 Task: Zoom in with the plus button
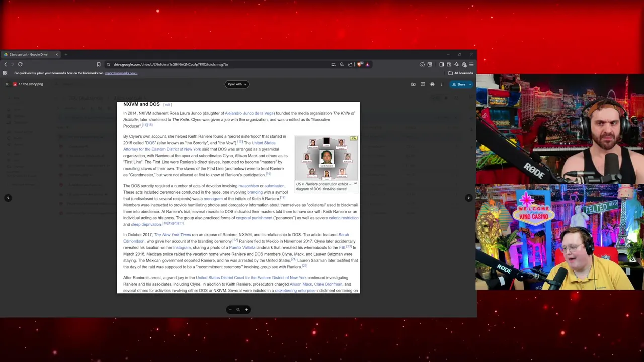pyautogui.click(x=246, y=310)
